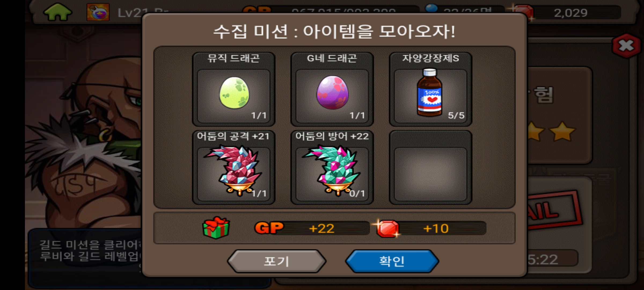Tap the GP progress bar at top

(x=330, y=10)
